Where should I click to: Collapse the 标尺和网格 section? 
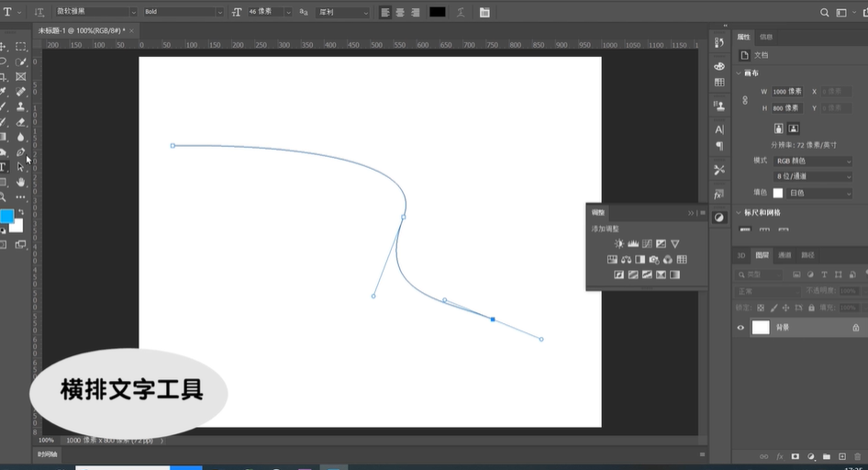point(739,213)
